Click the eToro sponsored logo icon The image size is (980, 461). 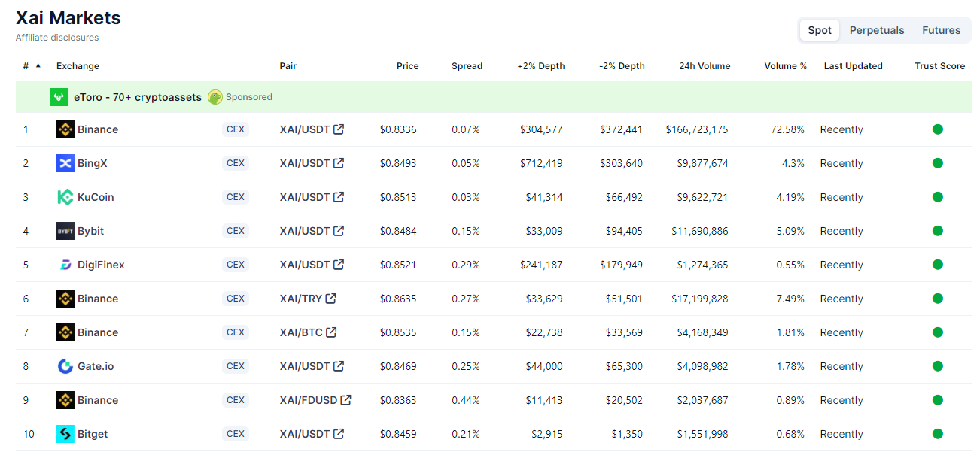pyautogui.click(x=59, y=97)
